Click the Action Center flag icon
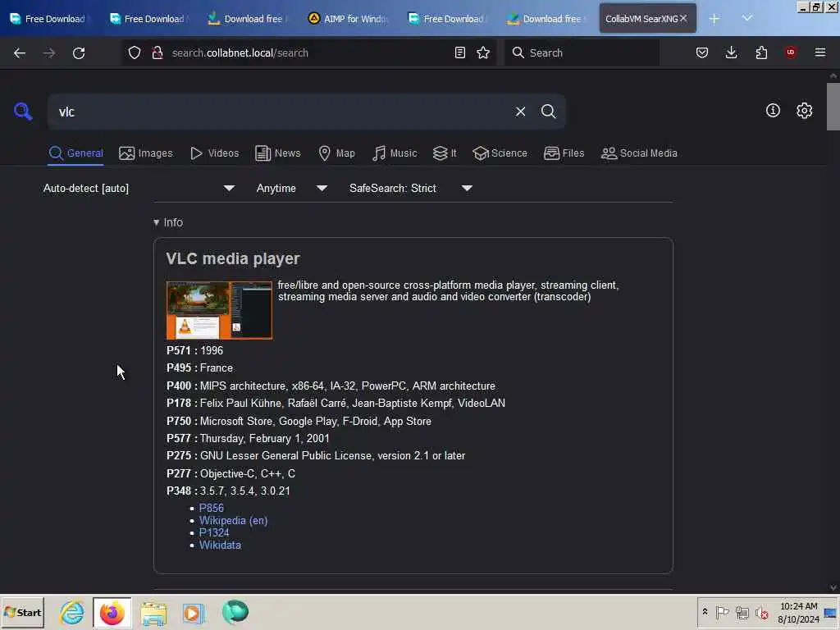This screenshot has width=840, height=630. coord(722,612)
